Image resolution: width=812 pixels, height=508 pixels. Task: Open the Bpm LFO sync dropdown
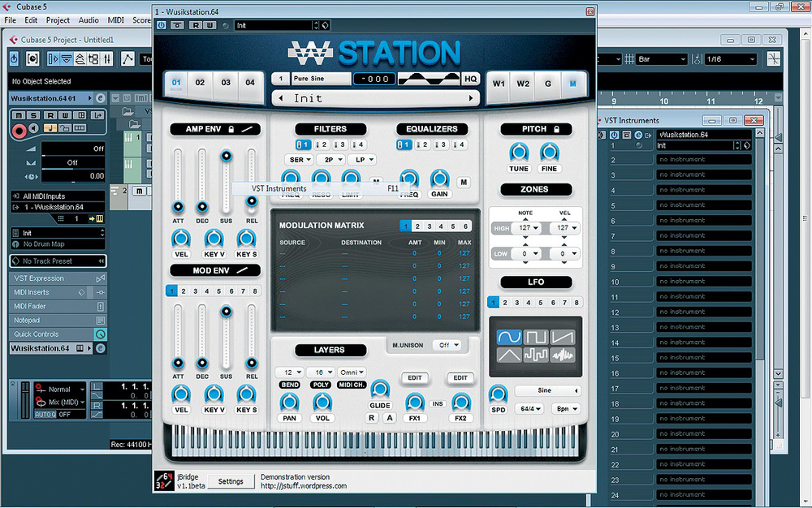click(x=565, y=409)
